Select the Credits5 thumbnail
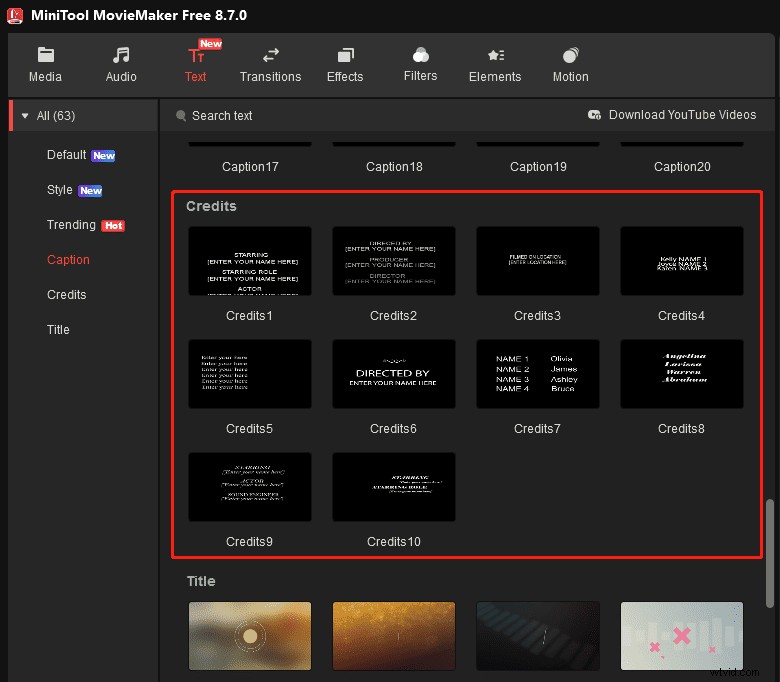The height and width of the screenshot is (682, 780). coord(250,374)
